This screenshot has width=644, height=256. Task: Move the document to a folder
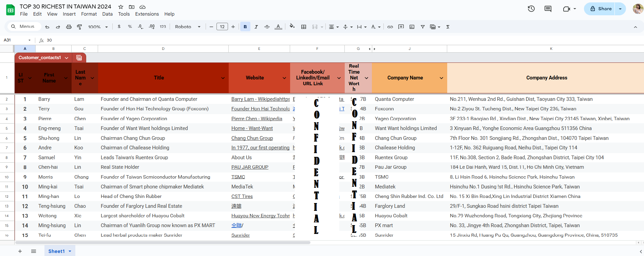click(132, 7)
